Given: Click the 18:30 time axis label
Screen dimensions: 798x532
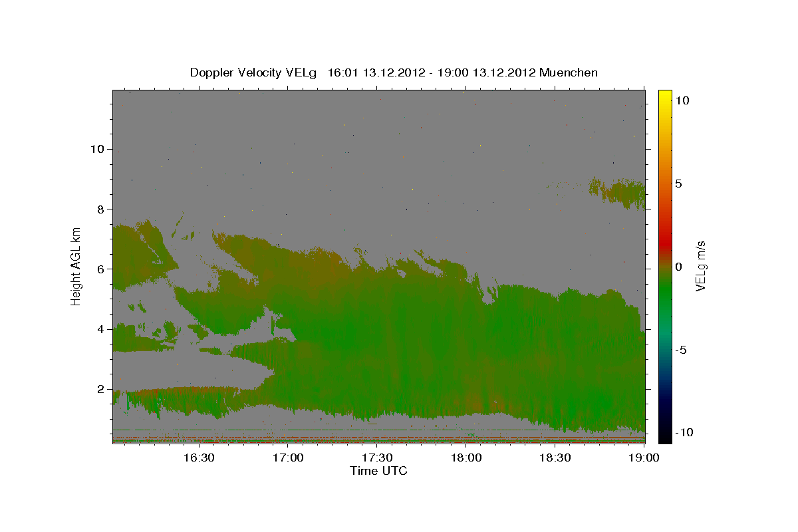Looking at the screenshot, I should (555, 458).
